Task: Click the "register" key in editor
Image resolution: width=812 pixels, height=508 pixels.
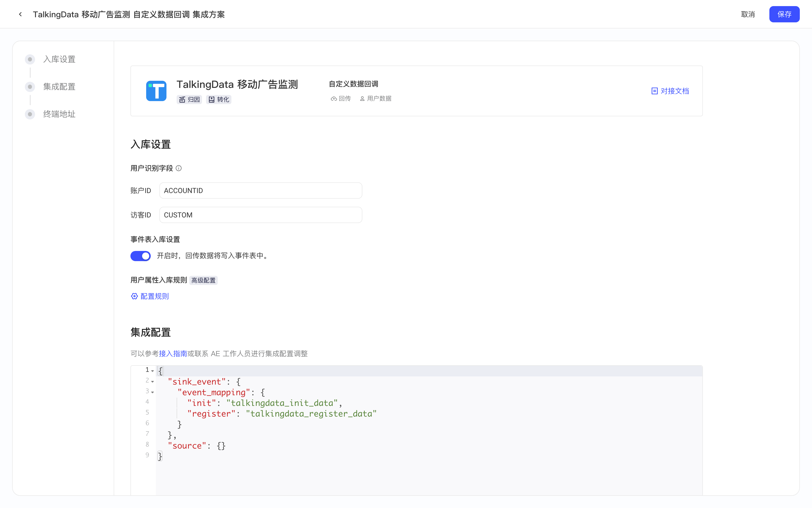Action: point(211,414)
